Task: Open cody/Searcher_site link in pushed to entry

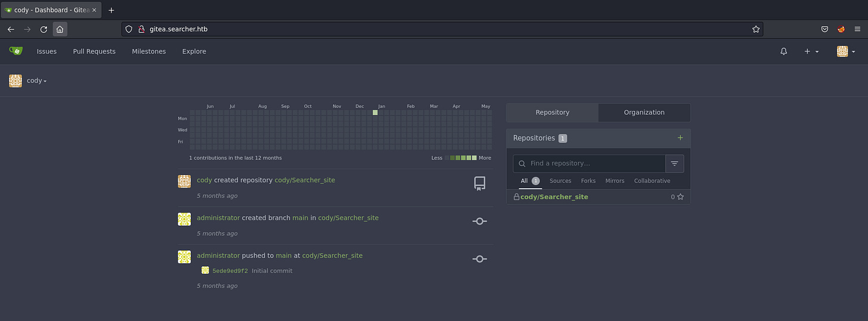Action: pos(332,255)
